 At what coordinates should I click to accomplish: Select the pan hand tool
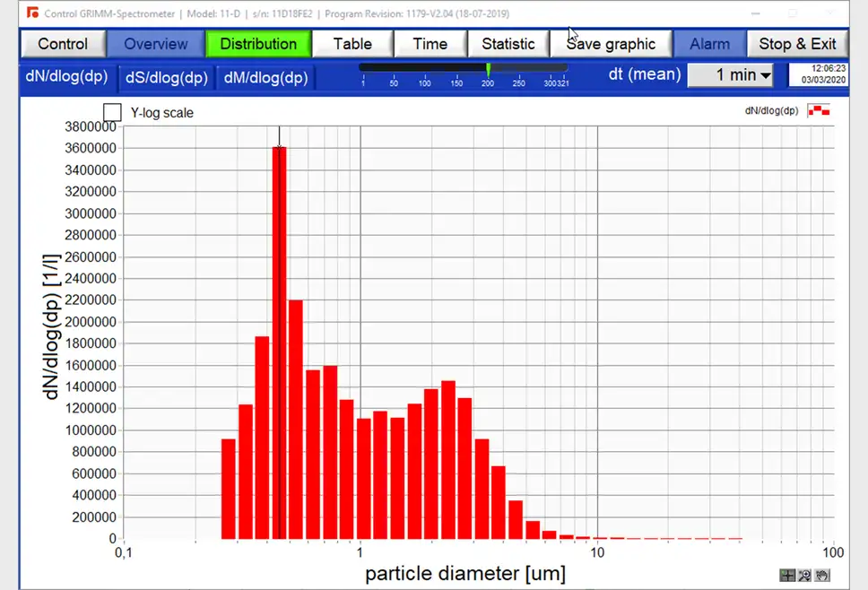821,576
